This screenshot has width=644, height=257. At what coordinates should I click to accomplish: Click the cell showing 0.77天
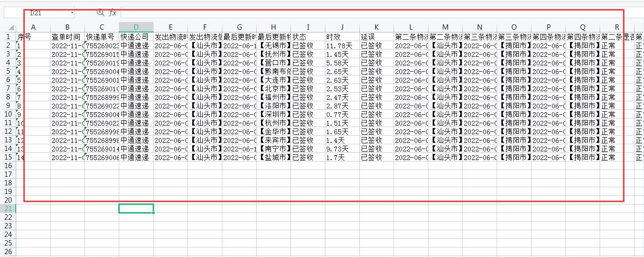342,114
